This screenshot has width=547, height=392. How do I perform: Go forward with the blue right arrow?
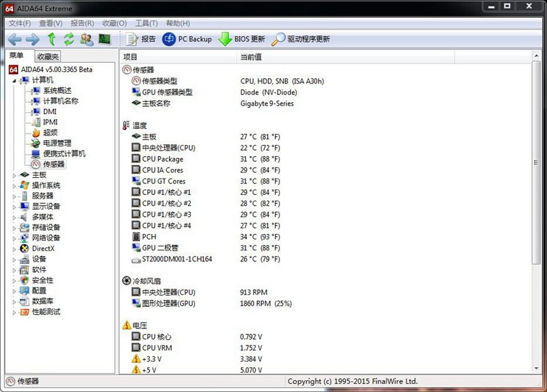pyautogui.click(x=33, y=39)
